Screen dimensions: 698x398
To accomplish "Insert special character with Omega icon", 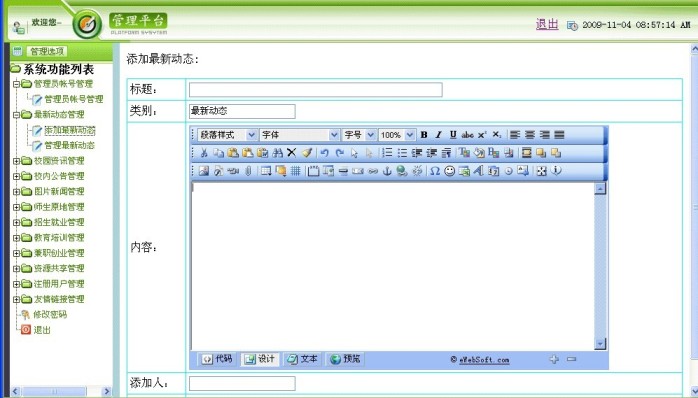I will (x=435, y=171).
